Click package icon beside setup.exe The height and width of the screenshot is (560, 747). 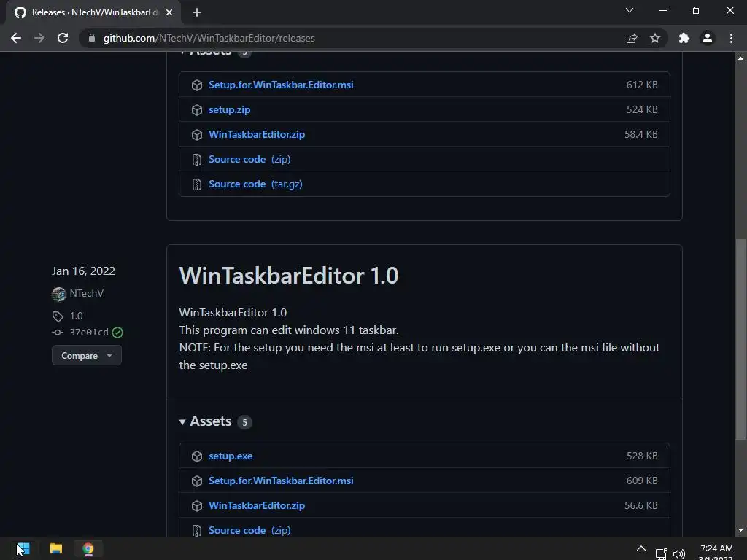(x=197, y=456)
